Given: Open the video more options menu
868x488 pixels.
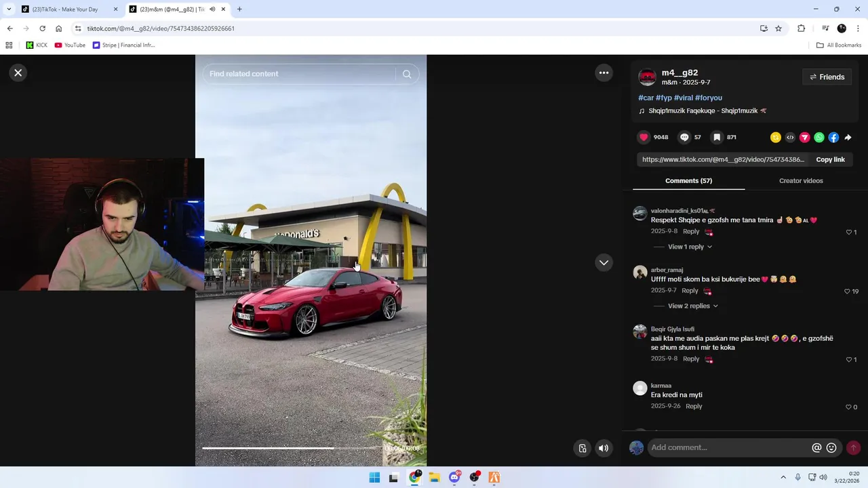Looking at the screenshot, I should pyautogui.click(x=604, y=73).
